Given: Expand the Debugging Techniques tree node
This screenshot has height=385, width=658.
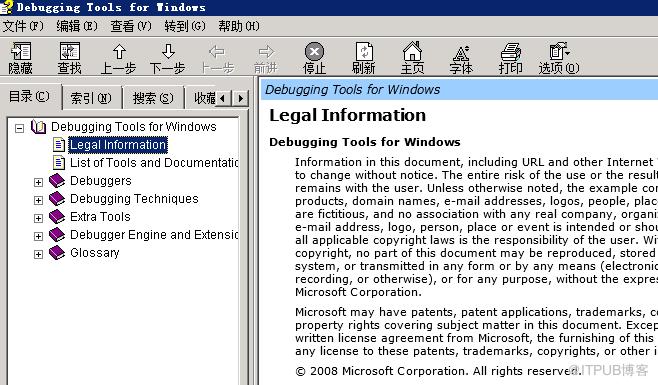Looking at the screenshot, I should [38, 200].
